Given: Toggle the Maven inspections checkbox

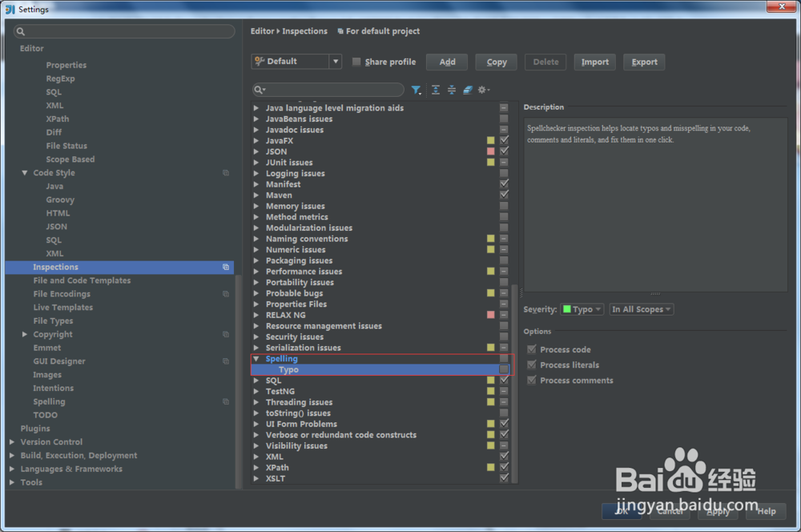Looking at the screenshot, I should click(x=504, y=195).
